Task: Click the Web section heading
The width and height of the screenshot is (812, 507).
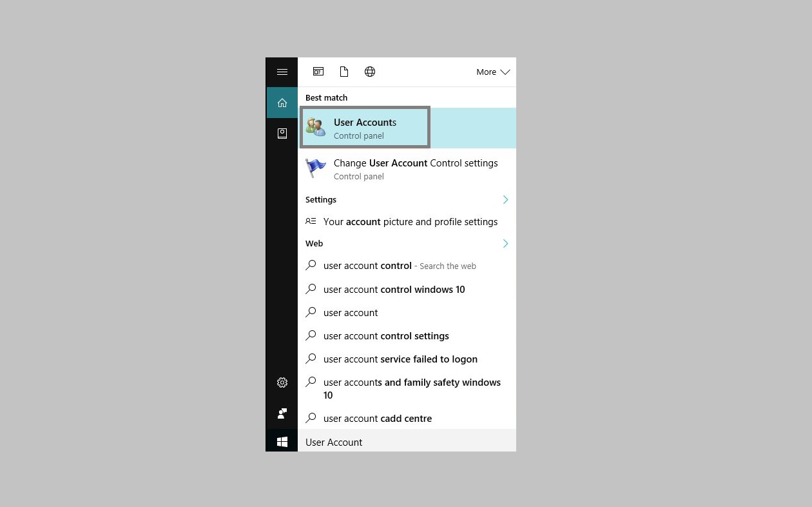Action: click(x=314, y=243)
